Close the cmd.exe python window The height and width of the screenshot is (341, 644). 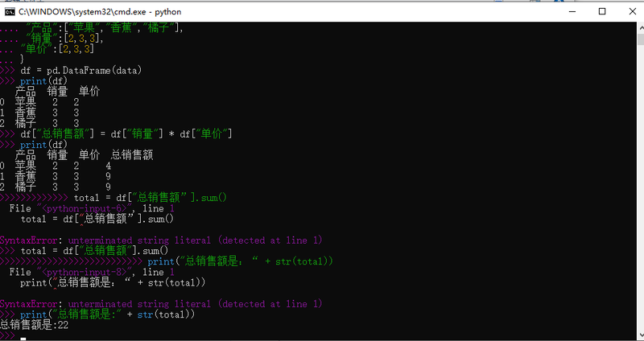632,12
